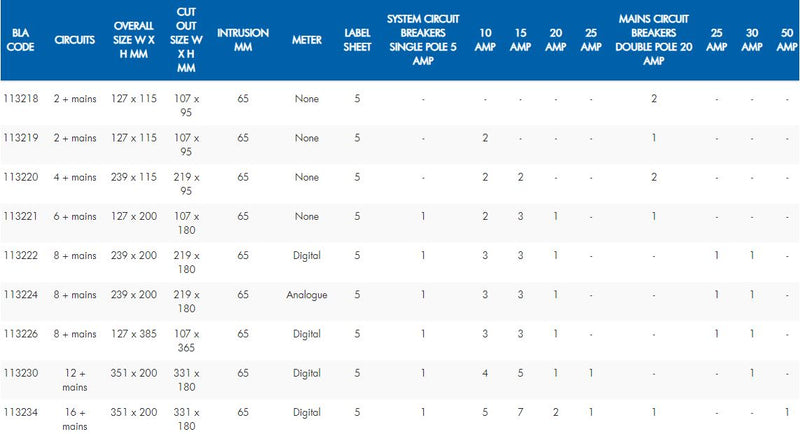Click MAINS CIRCUIT BREAKERS DOUBLE POLE header

pyautogui.click(x=654, y=40)
